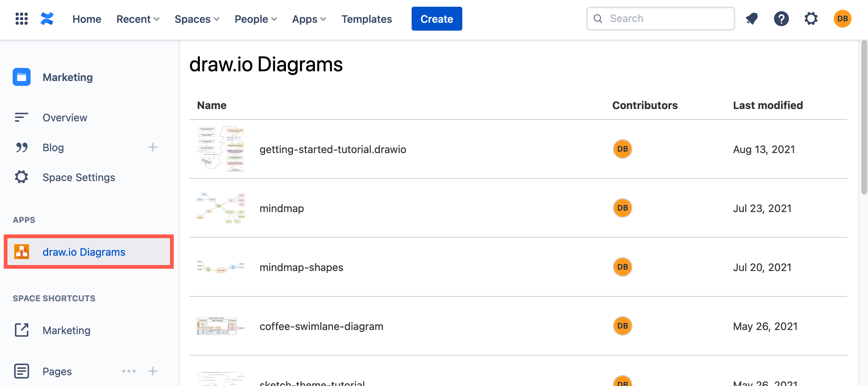868x386 pixels.
Task: Open the Home menu item
Action: click(x=87, y=19)
